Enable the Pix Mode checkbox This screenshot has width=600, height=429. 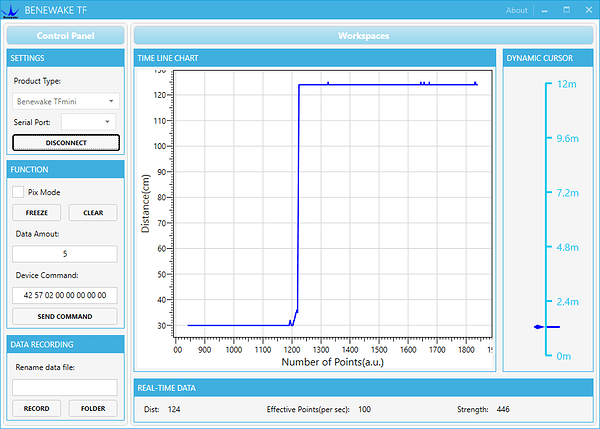[18, 192]
